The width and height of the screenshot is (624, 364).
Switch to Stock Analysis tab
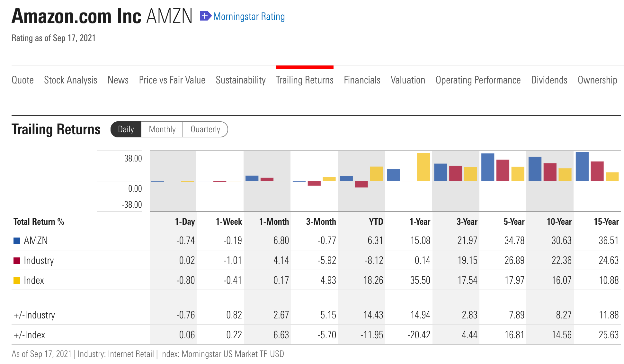click(71, 80)
